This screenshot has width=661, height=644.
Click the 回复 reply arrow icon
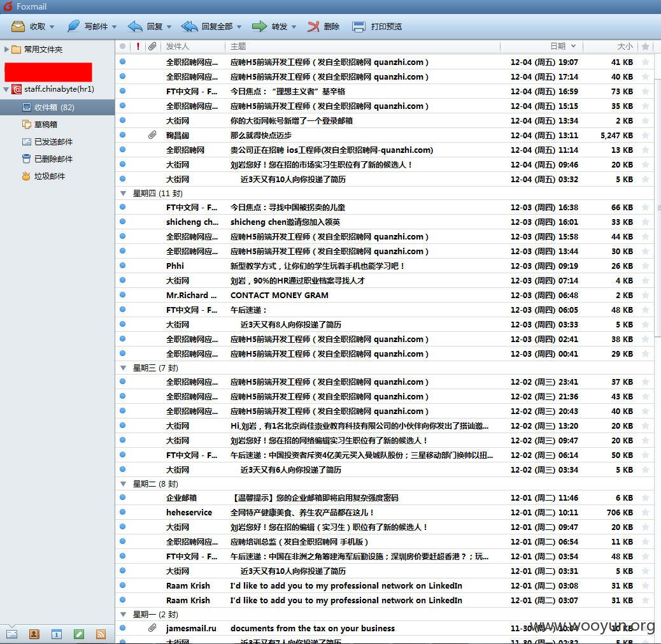coord(135,27)
